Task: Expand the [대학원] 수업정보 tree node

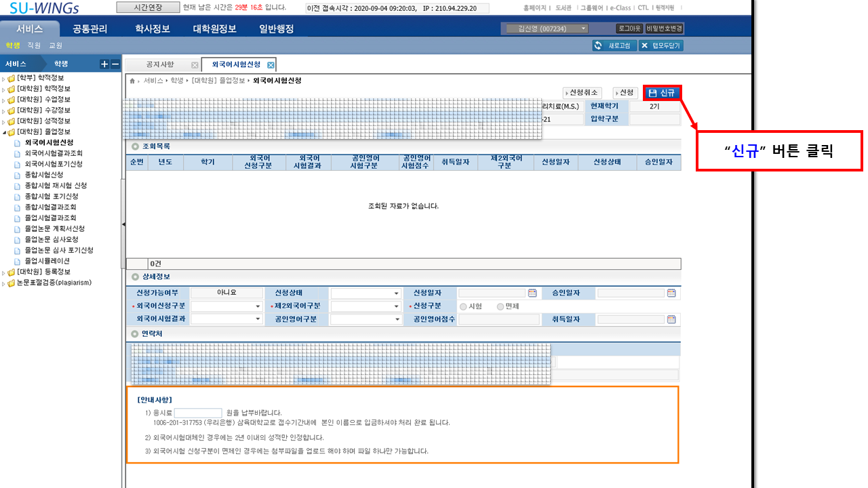Action: [3, 100]
